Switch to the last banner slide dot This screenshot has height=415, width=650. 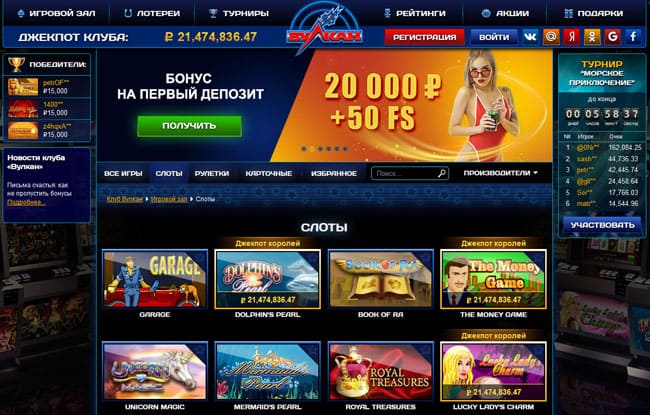click(345, 149)
